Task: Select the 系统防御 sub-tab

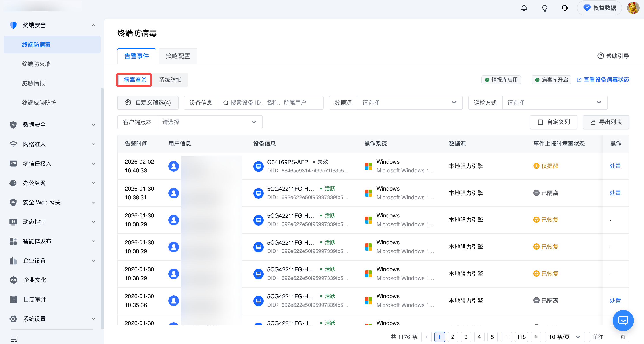Action: (170, 80)
